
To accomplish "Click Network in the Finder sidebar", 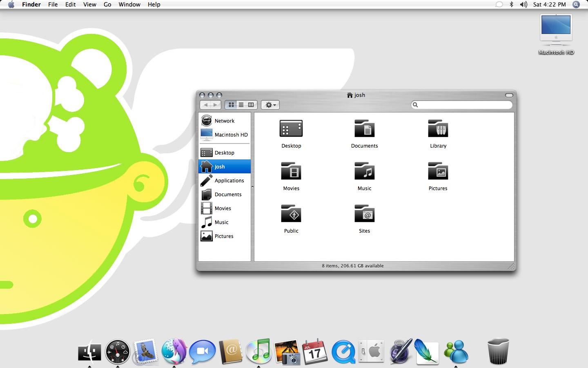I will coord(224,121).
